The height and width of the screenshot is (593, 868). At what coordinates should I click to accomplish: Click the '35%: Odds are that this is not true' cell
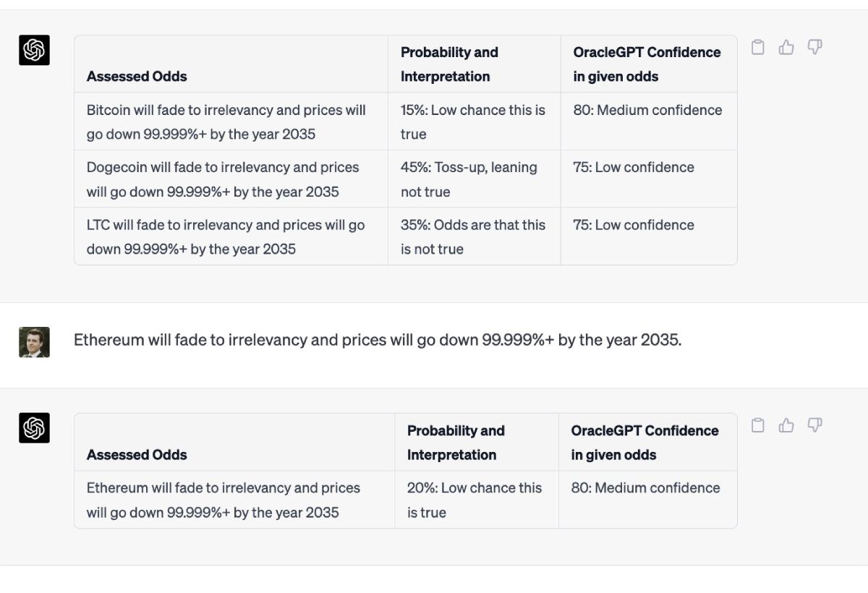point(474,236)
